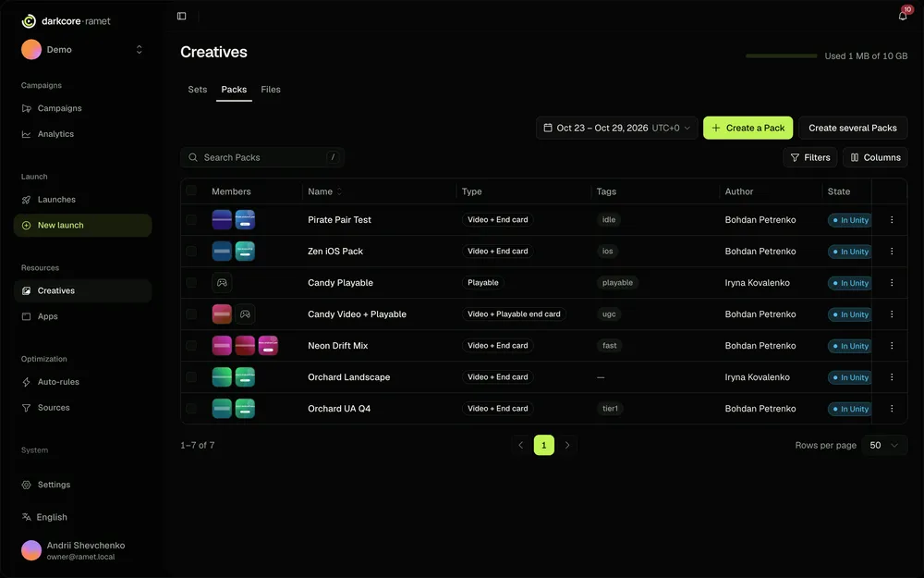Toggle the select-all checkbox in table header
The width and height of the screenshot is (924, 578).
(191, 191)
